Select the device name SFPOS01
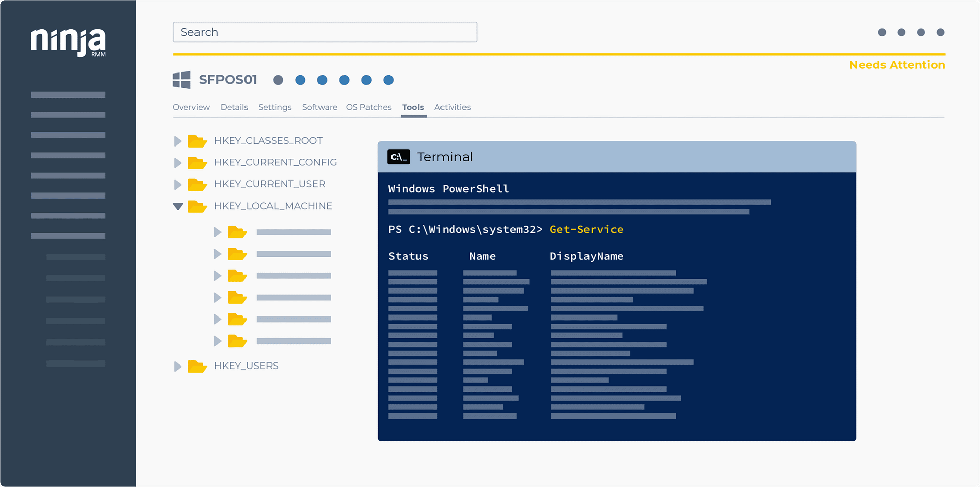980x487 pixels. pos(228,80)
